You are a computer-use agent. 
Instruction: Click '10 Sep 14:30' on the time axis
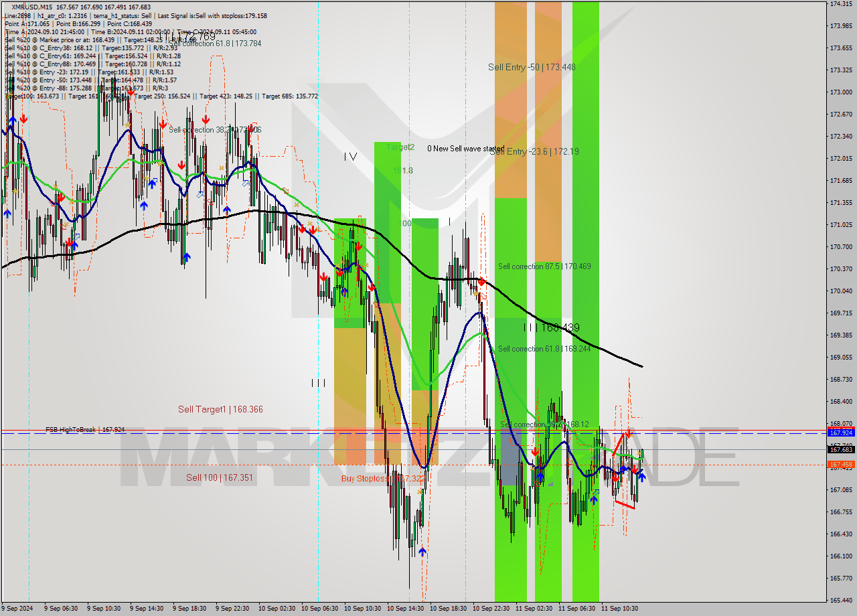(x=405, y=609)
